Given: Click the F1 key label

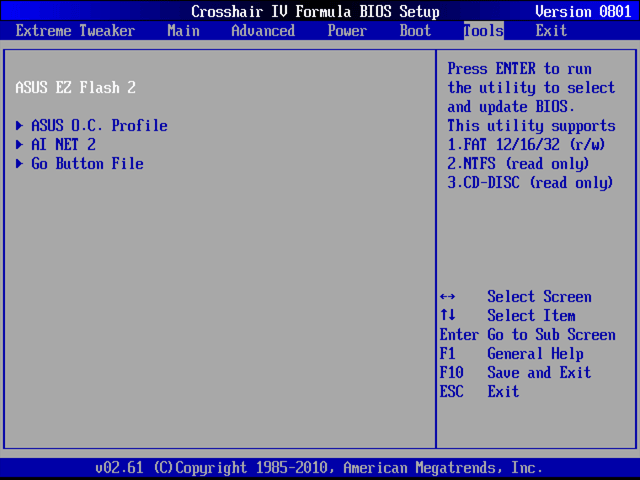Looking at the screenshot, I should pyautogui.click(x=447, y=353).
